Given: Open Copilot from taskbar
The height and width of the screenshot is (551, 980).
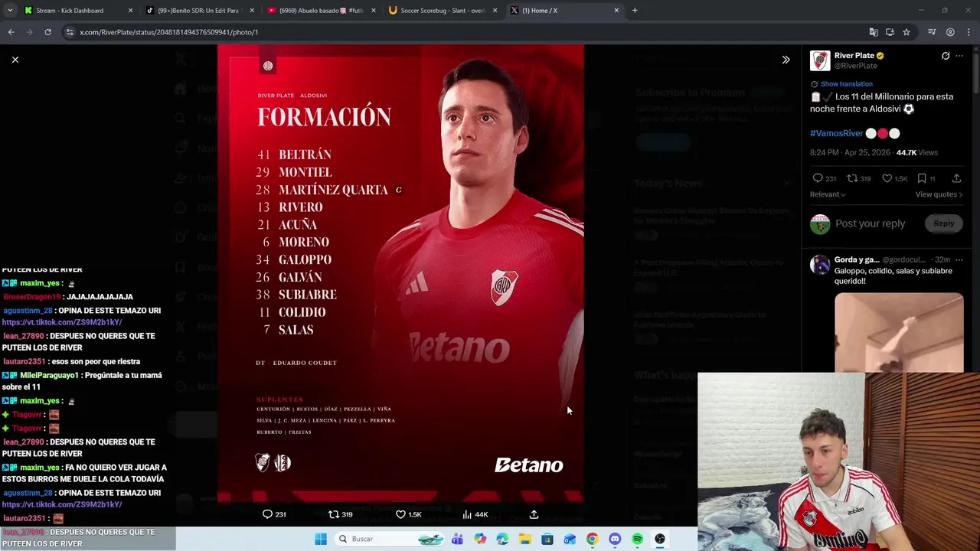Looking at the screenshot, I should click(x=480, y=539).
